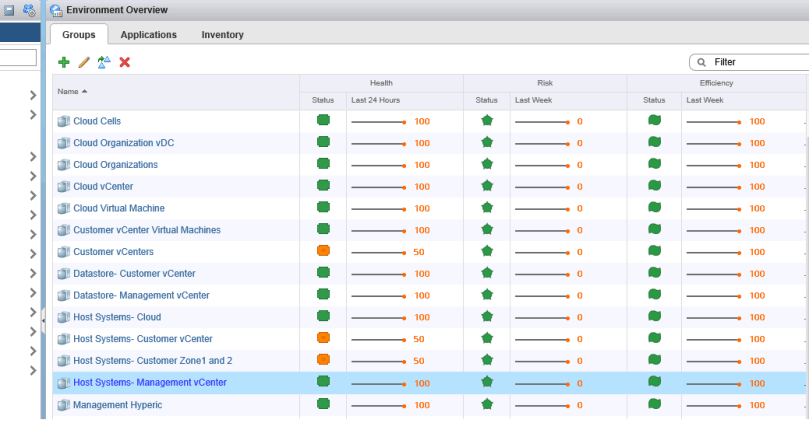
Task: Click in the Filter text field
Action: pyautogui.click(x=755, y=62)
